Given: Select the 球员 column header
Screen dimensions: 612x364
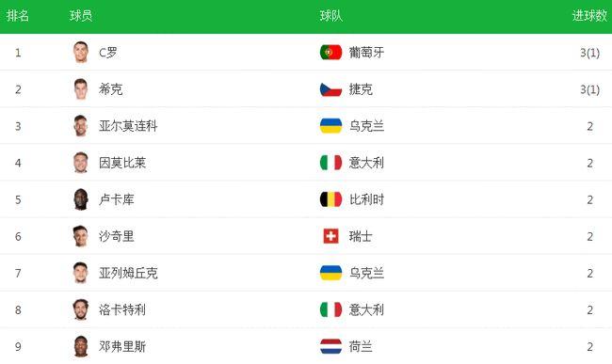Looking at the screenshot, I should point(81,16).
